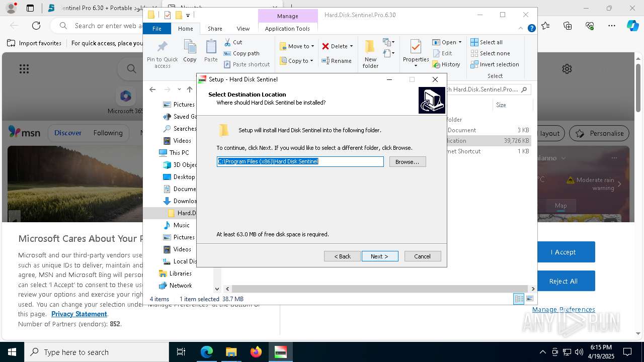The width and height of the screenshot is (644, 362).
Task: Open the recent locations dropdown in Explorer
Action: [179, 89]
